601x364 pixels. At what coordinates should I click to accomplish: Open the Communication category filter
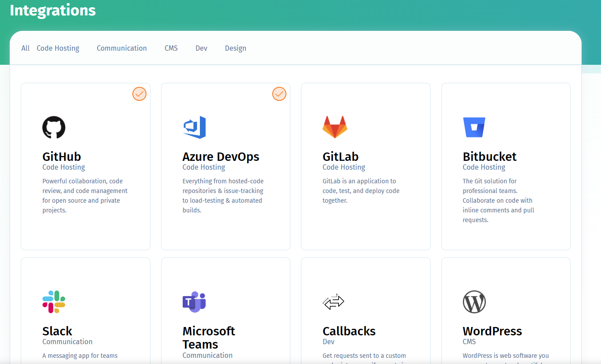122,48
